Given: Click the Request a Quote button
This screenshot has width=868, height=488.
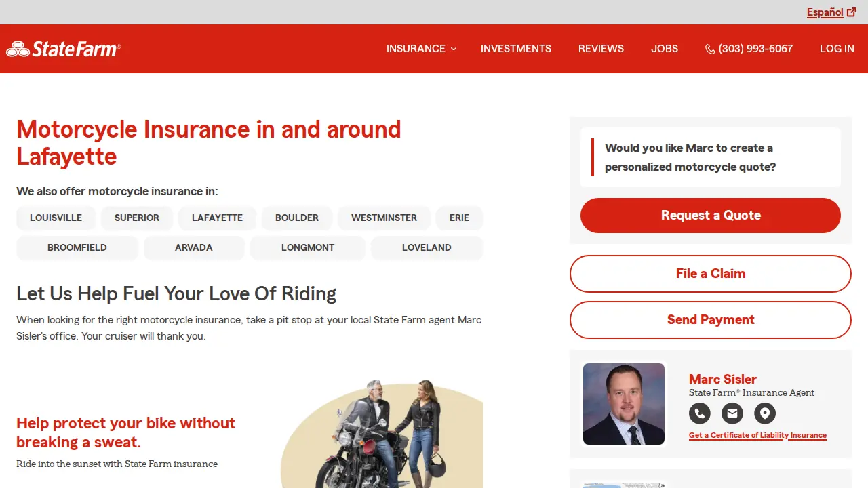Looking at the screenshot, I should tap(711, 216).
